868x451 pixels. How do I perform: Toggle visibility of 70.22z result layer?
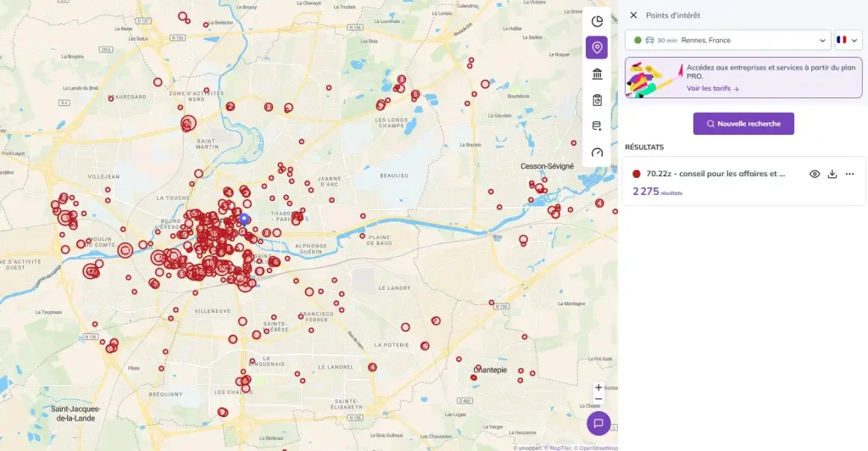(815, 175)
